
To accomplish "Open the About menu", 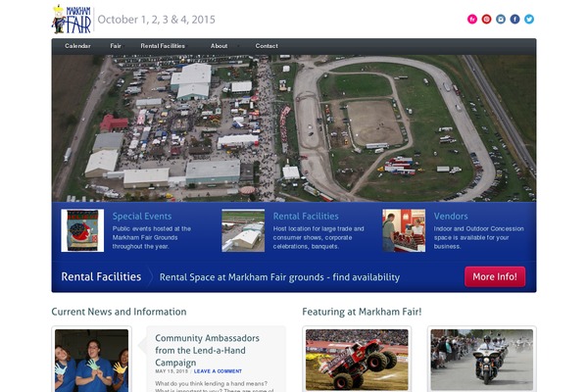I will [x=219, y=46].
